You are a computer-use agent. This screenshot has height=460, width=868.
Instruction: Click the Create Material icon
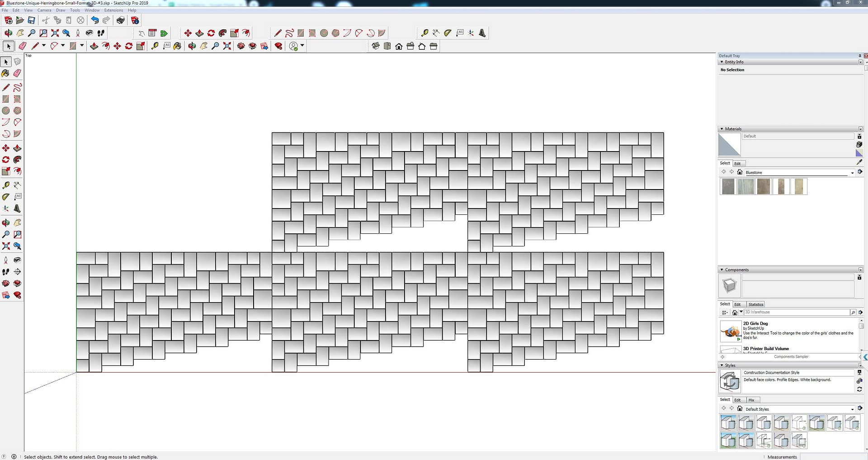tap(859, 145)
